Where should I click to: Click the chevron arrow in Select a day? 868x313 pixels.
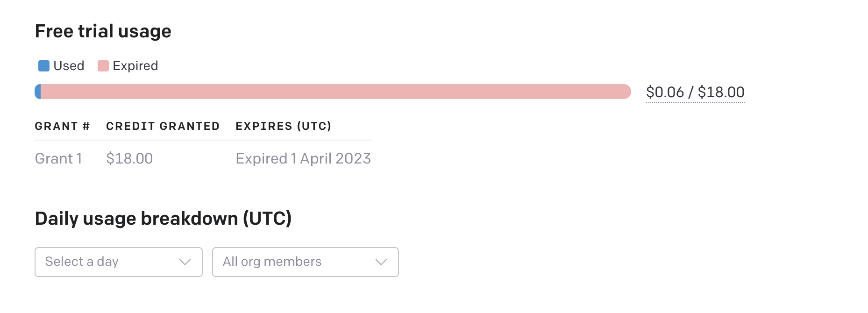tap(185, 262)
